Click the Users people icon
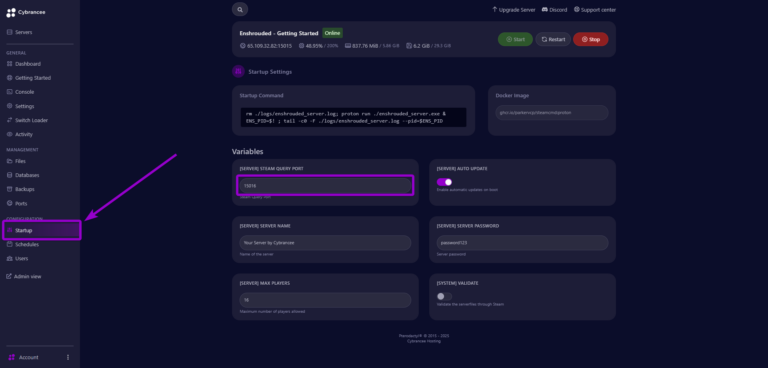768x368 pixels. pyautogui.click(x=9, y=258)
